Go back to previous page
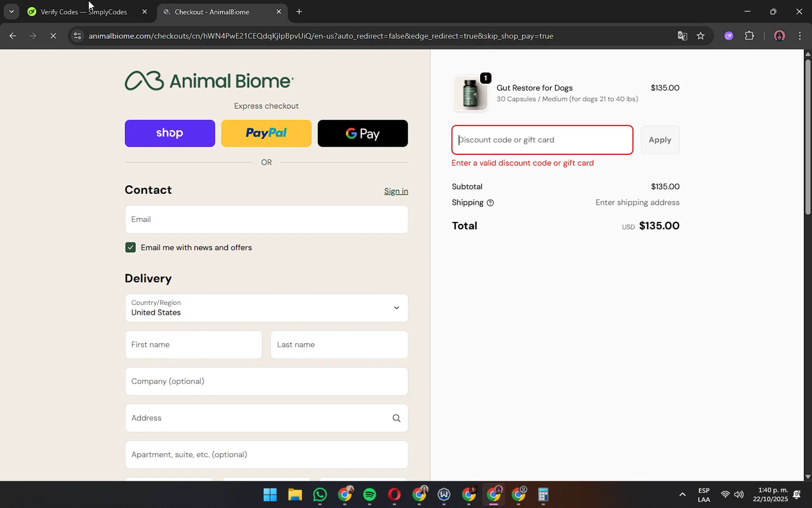 coord(12,36)
